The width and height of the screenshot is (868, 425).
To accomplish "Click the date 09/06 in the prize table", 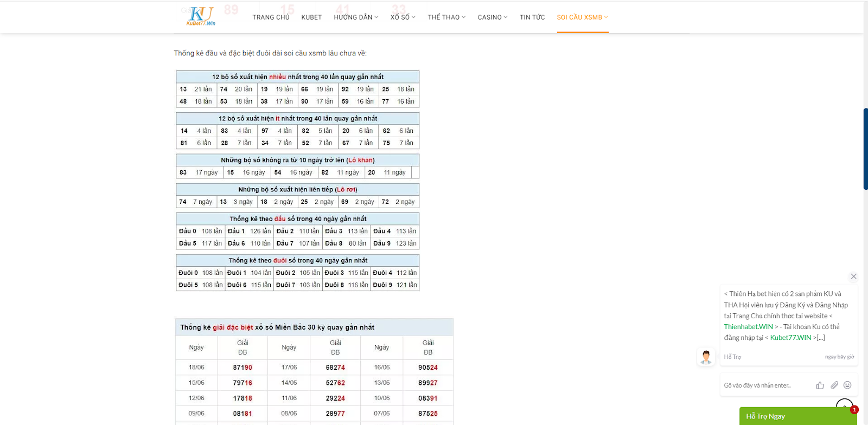I will coord(196,414).
